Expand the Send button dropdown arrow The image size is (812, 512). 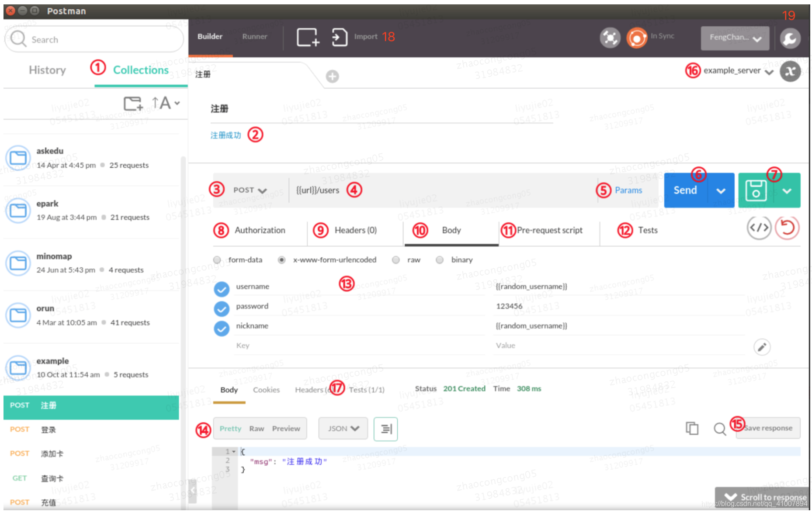[x=721, y=191]
